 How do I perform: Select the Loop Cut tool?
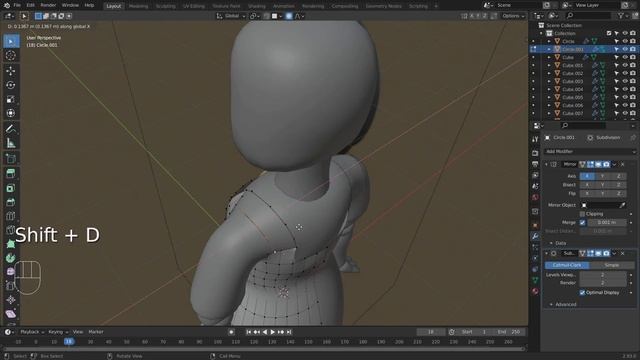coord(11,216)
